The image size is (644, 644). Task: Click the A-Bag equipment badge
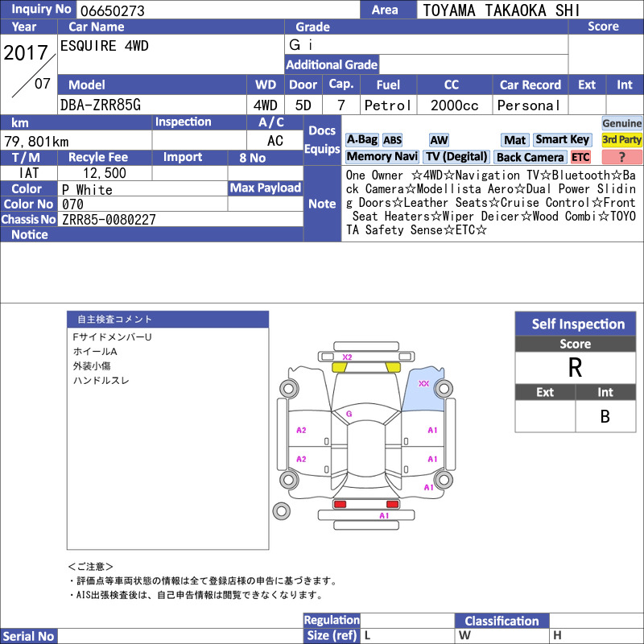coord(361,139)
